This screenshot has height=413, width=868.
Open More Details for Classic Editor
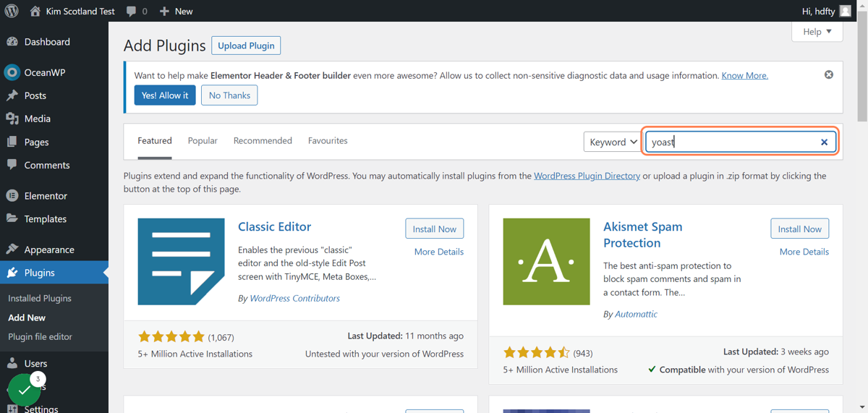point(439,252)
